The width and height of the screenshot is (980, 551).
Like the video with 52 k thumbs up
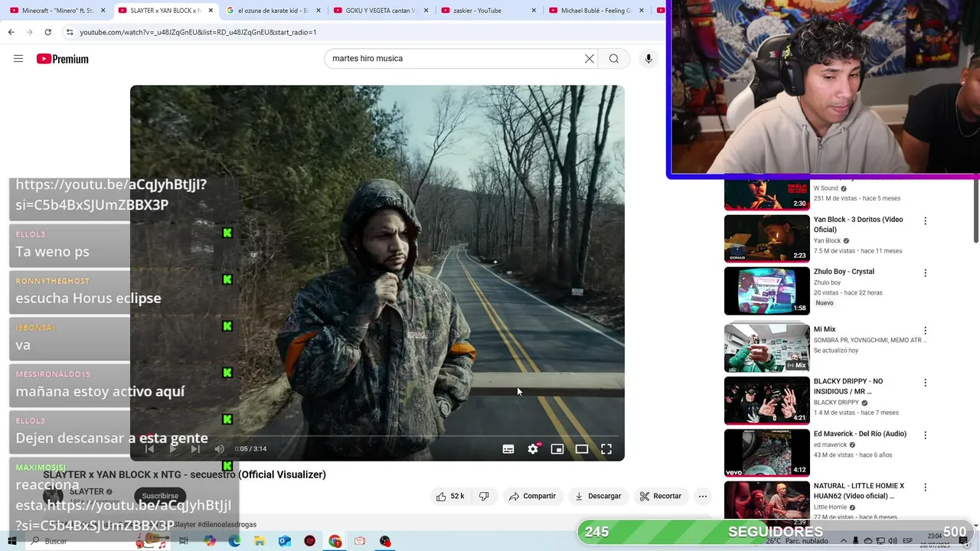[450, 496]
